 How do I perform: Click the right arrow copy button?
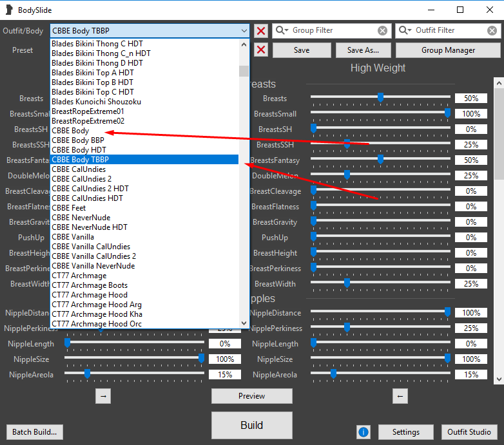103,396
